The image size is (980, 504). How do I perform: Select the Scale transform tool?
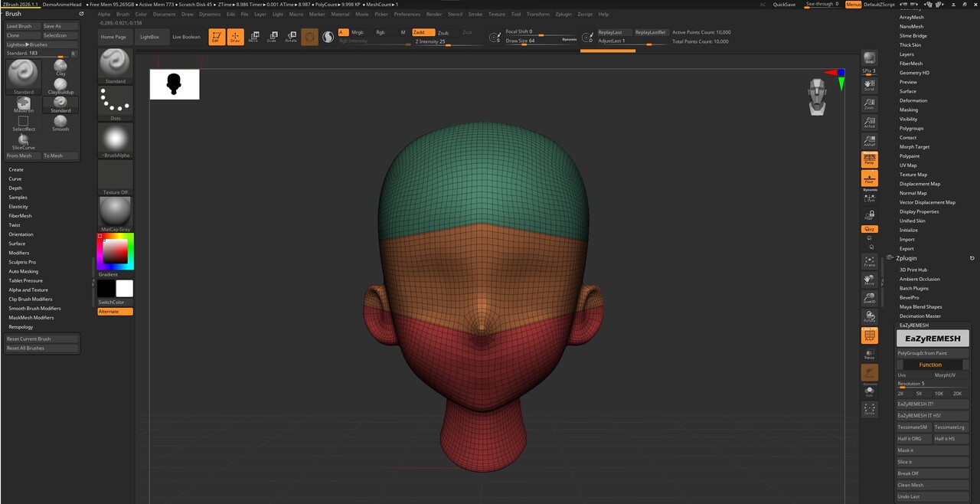coord(272,36)
